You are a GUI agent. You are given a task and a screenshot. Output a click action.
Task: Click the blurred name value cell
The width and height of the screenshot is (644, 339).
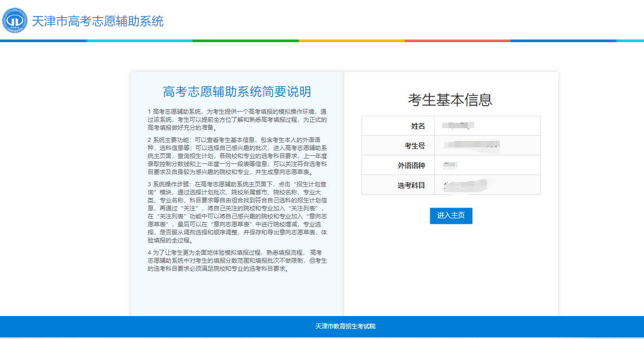click(488, 126)
